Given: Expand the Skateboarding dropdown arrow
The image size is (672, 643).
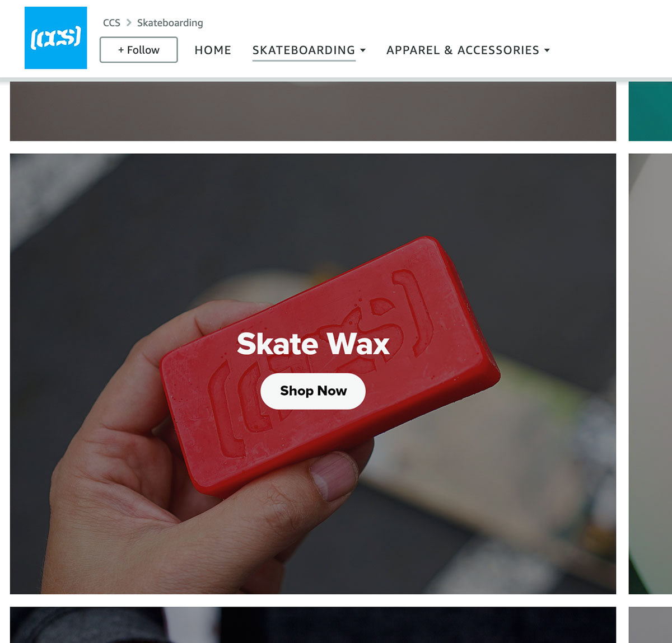Looking at the screenshot, I should [363, 50].
